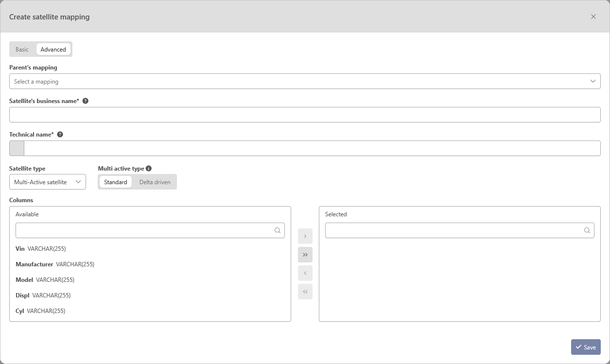This screenshot has width=610, height=364.
Task: Switch to the Basic tab
Action: click(22, 49)
